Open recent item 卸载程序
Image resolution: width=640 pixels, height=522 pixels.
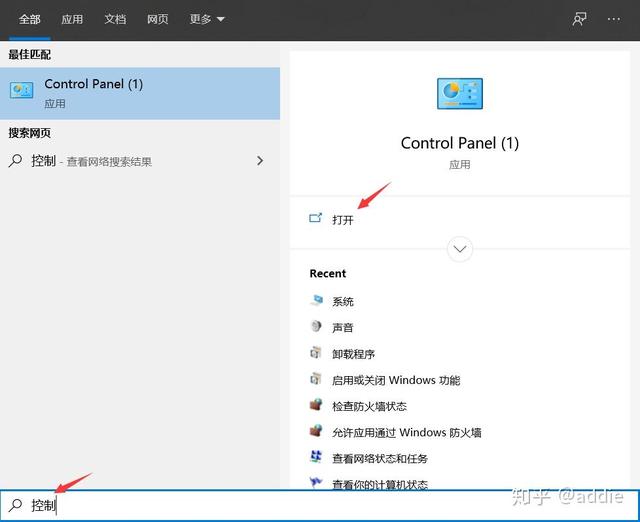point(353,354)
